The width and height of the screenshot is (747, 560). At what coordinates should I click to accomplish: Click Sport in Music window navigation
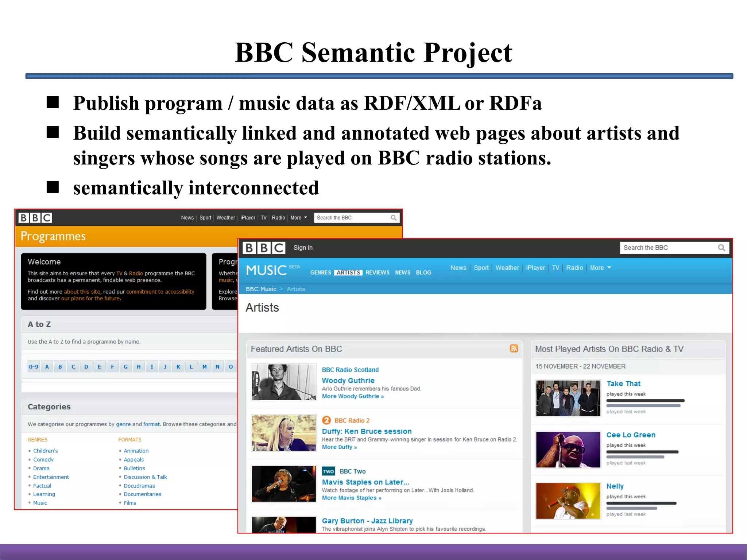pyautogui.click(x=481, y=268)
